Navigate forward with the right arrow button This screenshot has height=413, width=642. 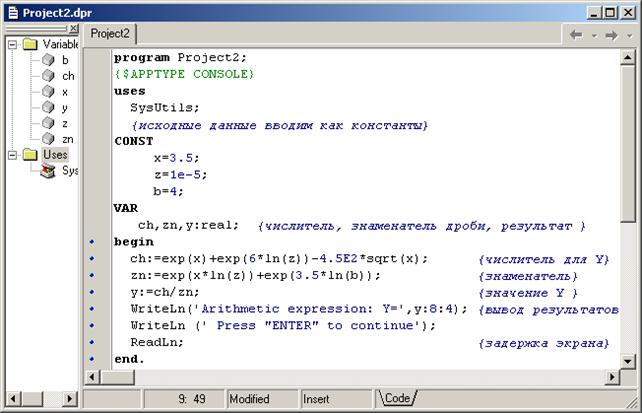tap(612, 35)
